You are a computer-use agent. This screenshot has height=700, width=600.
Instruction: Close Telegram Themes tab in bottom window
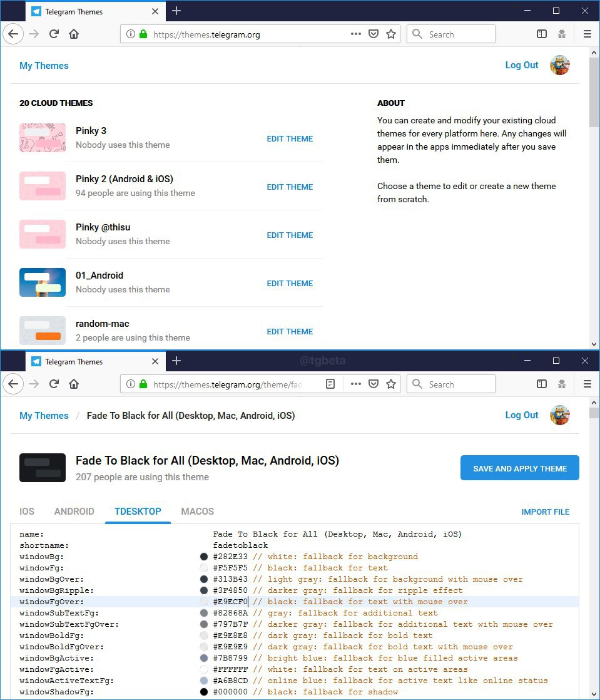[155, 361]
